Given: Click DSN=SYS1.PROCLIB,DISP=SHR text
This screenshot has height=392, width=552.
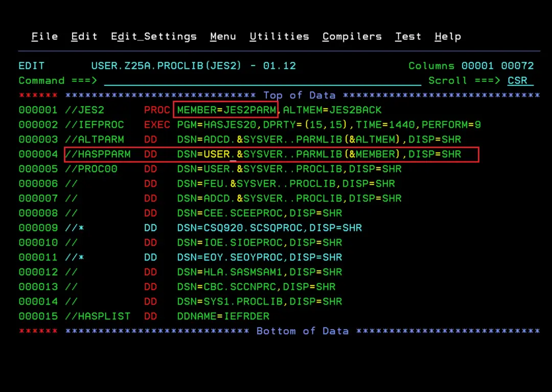Looking at the screenshot, I should point(260,302).
